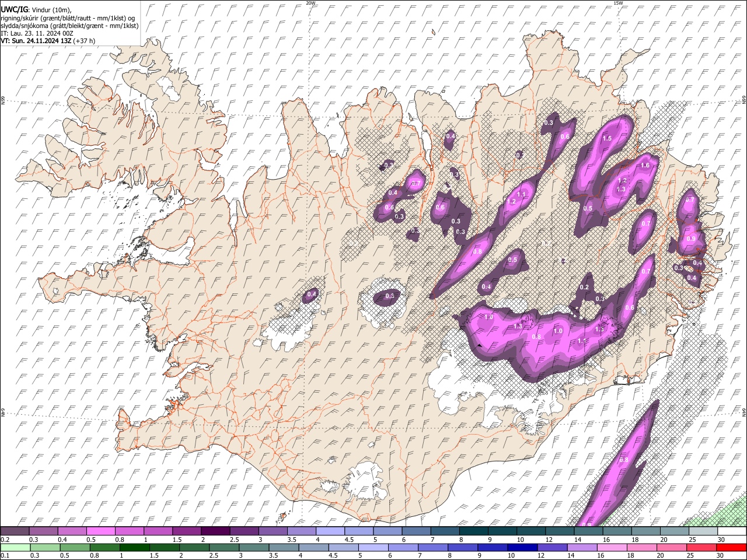Click the '1.5' precipitation value on the map
This screenshot has width=747, height=560.
point(607,138)
